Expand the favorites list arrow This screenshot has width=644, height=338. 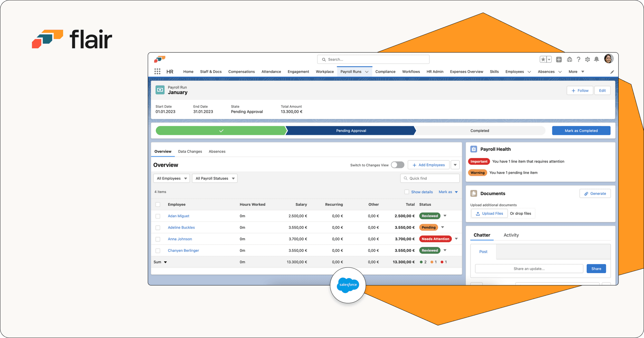[x=549, y=59]
